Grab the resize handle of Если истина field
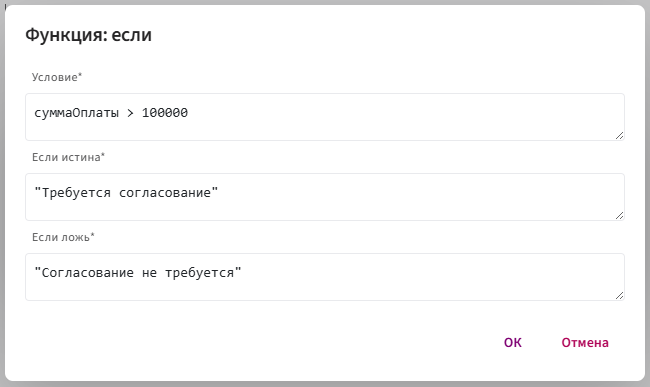 [619, 215]
